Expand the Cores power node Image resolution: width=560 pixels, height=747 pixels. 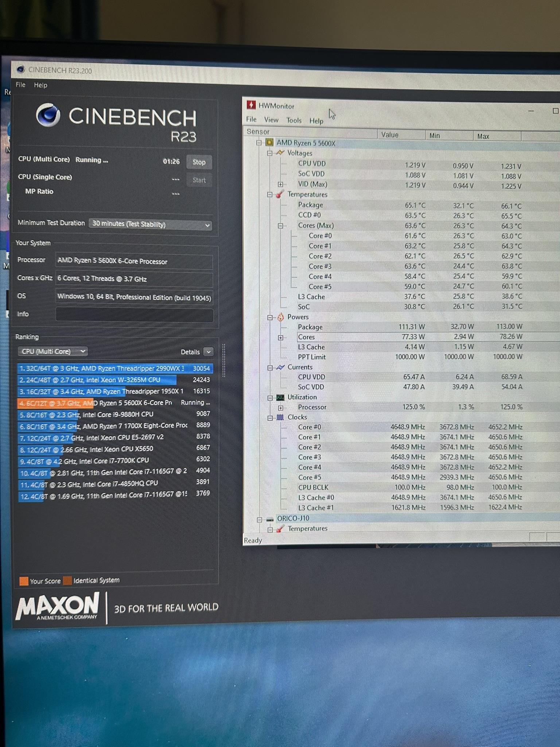[280, 338]
